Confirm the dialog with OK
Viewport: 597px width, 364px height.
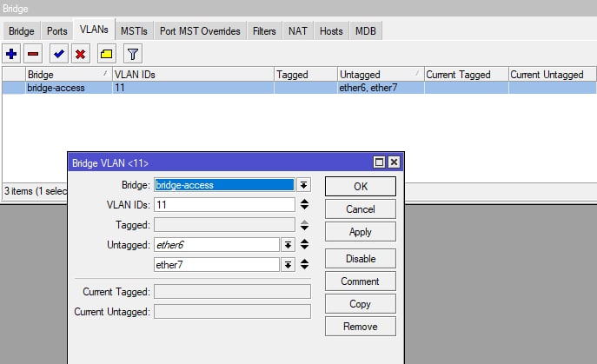pos(361,187)
